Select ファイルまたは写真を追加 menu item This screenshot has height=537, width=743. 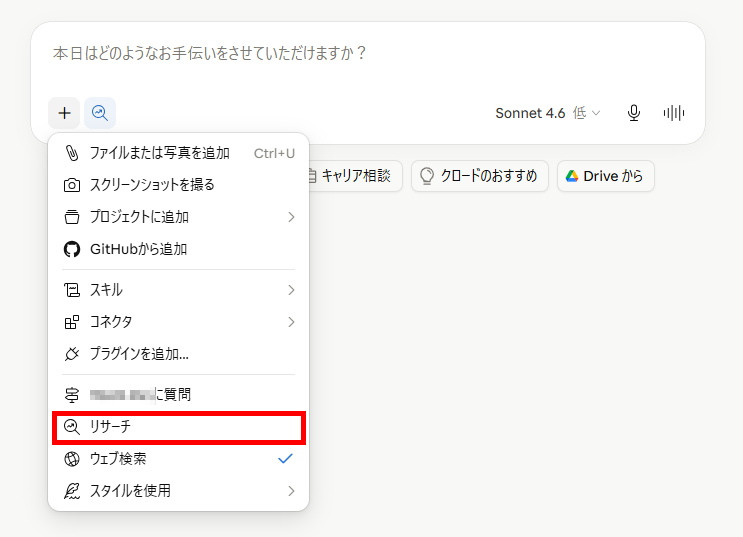[x=179, y=153]
